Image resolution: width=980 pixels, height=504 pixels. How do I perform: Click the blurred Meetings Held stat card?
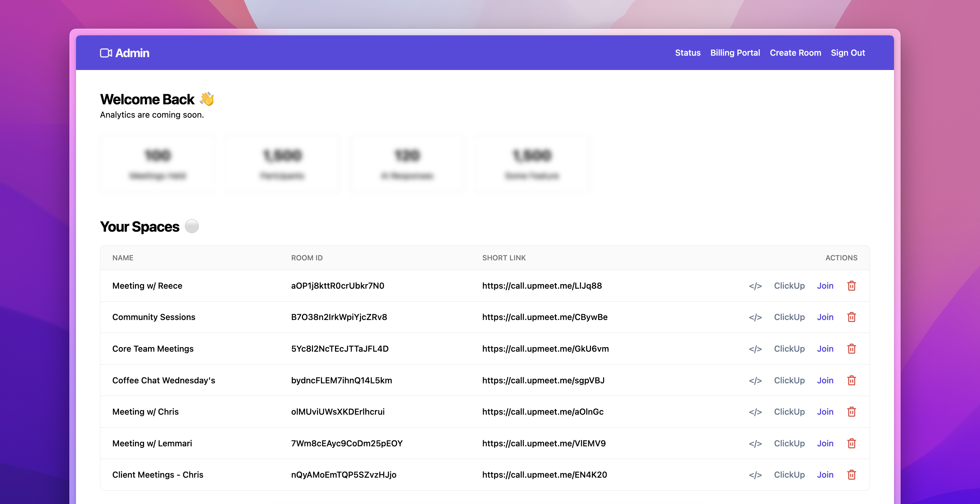tap(158, 164)
